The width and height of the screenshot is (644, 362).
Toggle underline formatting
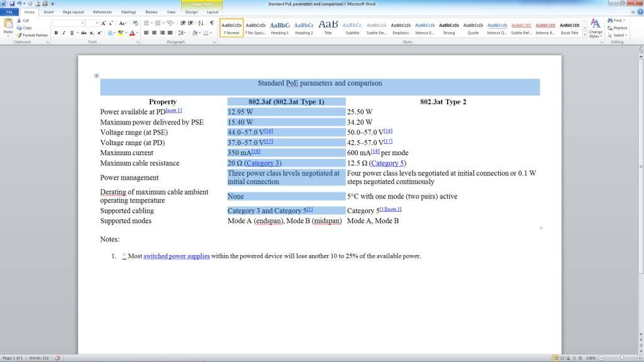click(x=72, y=33)
